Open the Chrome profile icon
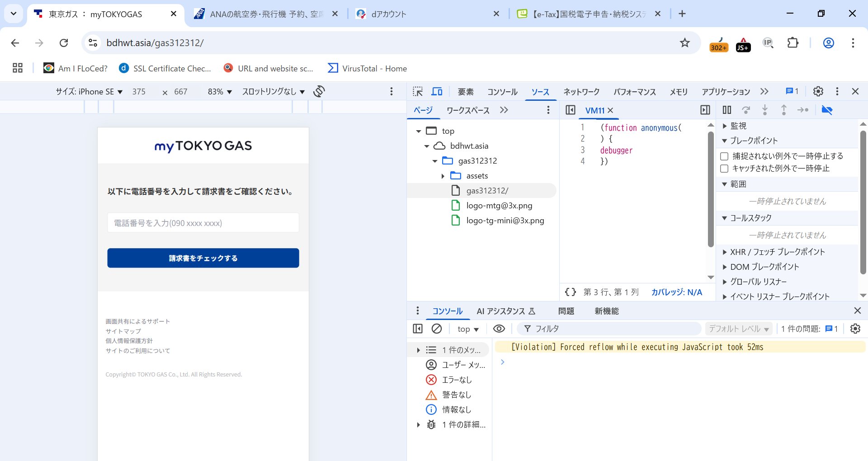Viewport: 868px width, 461px height. (829, 43)
